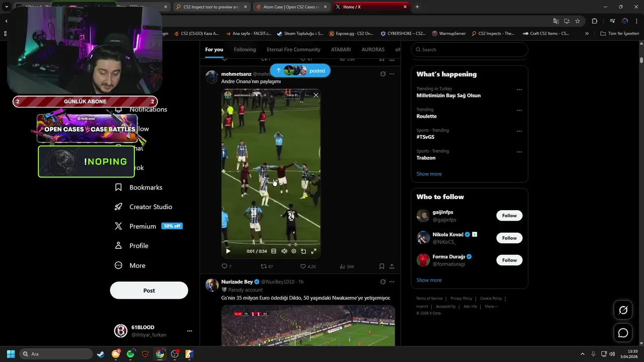The image size is (644, 362).
Task: Open more options on mehmetsanz's post
Action: point(392,74)
